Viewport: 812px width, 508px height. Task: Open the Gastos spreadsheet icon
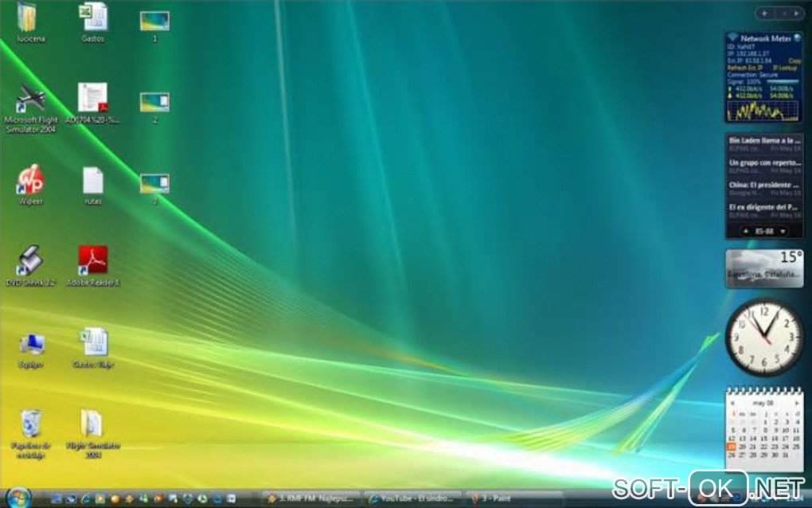93,21
